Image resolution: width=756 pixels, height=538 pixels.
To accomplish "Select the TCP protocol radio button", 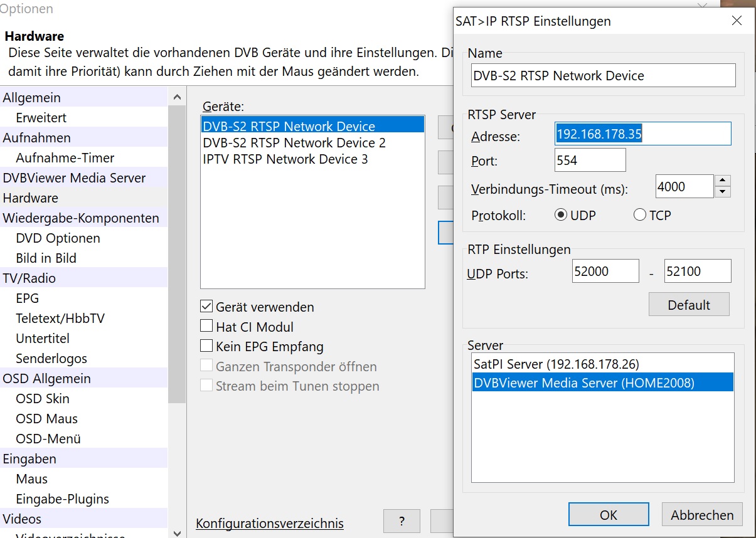I will click(x=640, y=215).
